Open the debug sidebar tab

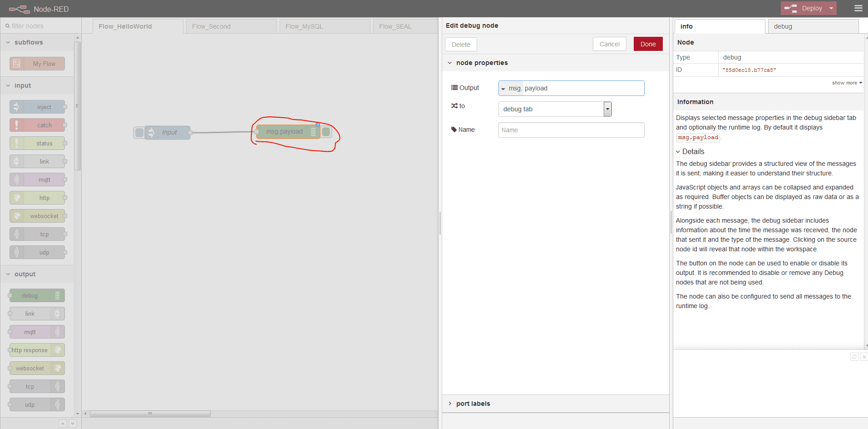tap(783, 26)
